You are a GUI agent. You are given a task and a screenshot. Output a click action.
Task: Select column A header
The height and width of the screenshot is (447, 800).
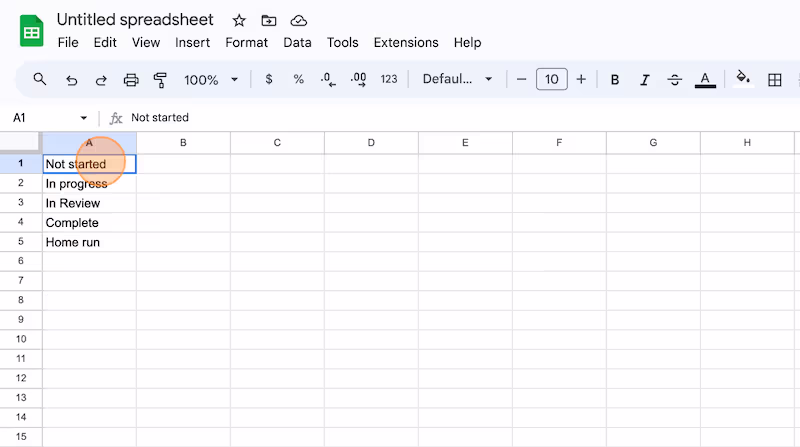[x=89, y=143]
